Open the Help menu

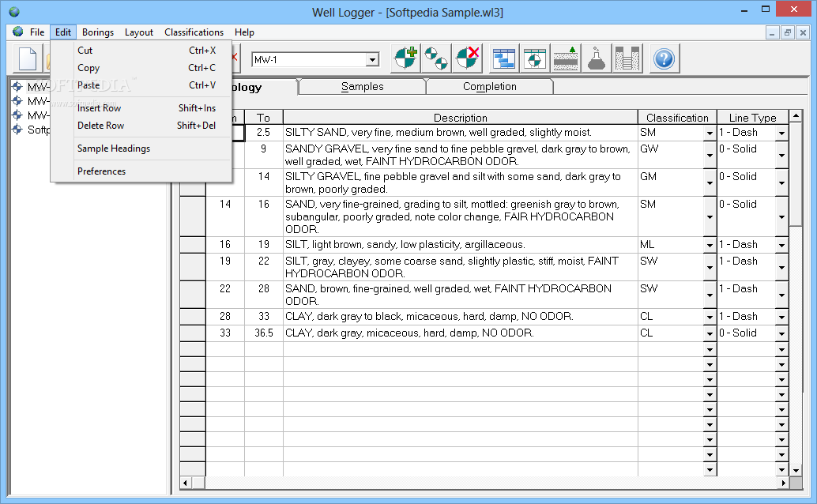click(244, 32)
